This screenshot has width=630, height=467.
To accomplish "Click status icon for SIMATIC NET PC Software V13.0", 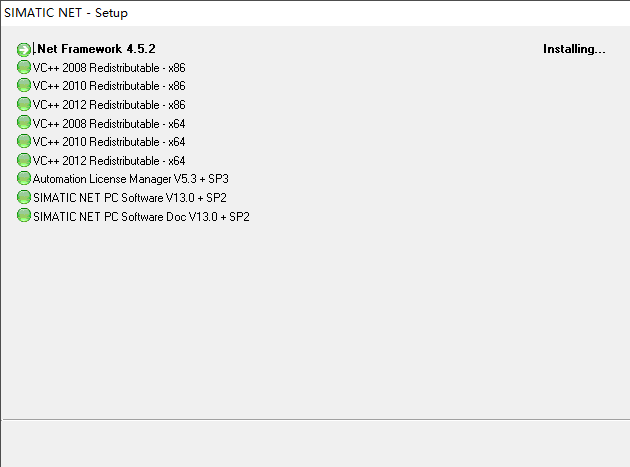I will [24, 197].
